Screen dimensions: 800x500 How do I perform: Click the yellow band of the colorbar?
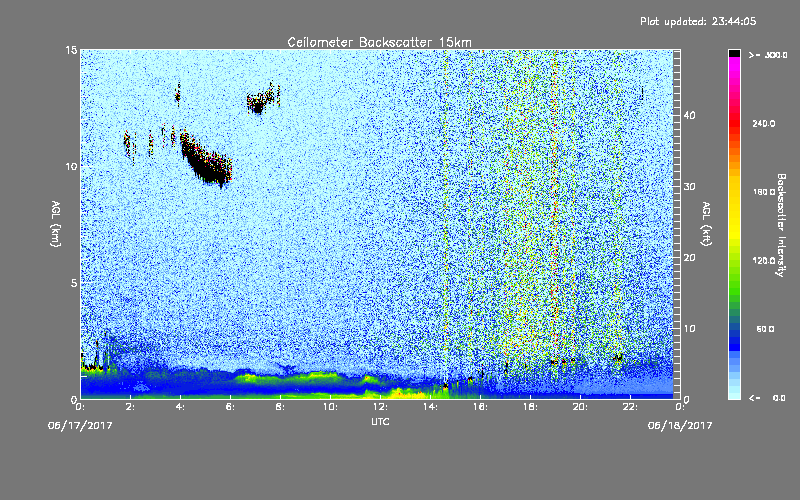point(734,209)
